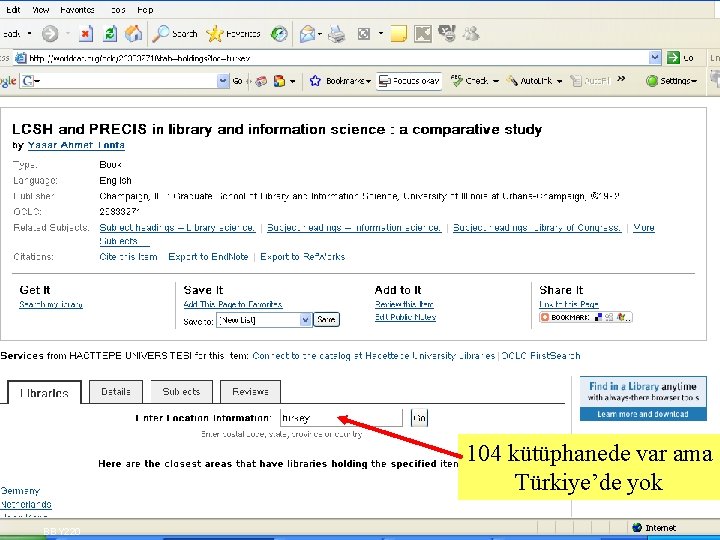Click Search my library link
The height and width of the screenshot is (540, 720).
point(51,304)
